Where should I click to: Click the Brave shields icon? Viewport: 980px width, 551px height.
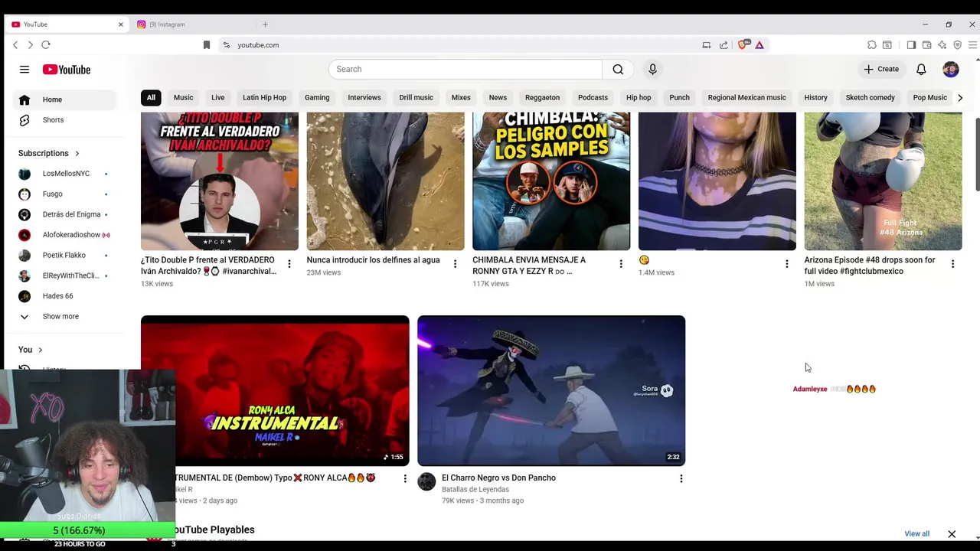click(x=743, y=45)
